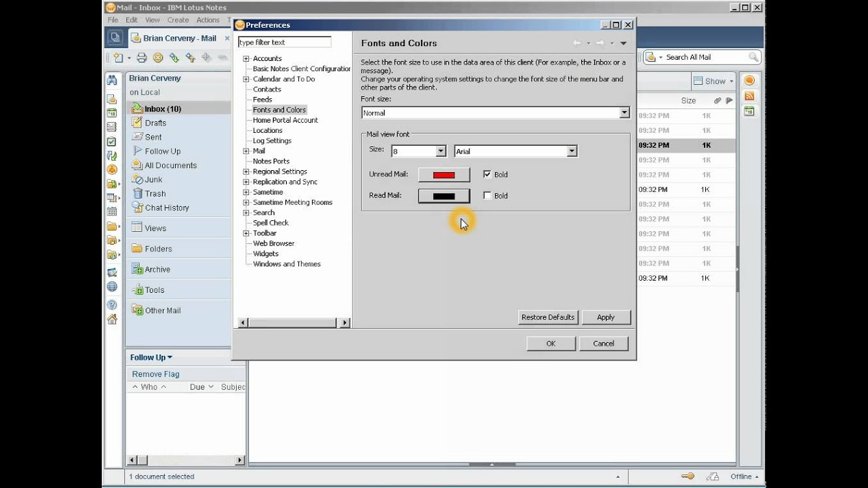Click the Size column header
This screenshot has height=488, width=868.
(x=688, y=100)
